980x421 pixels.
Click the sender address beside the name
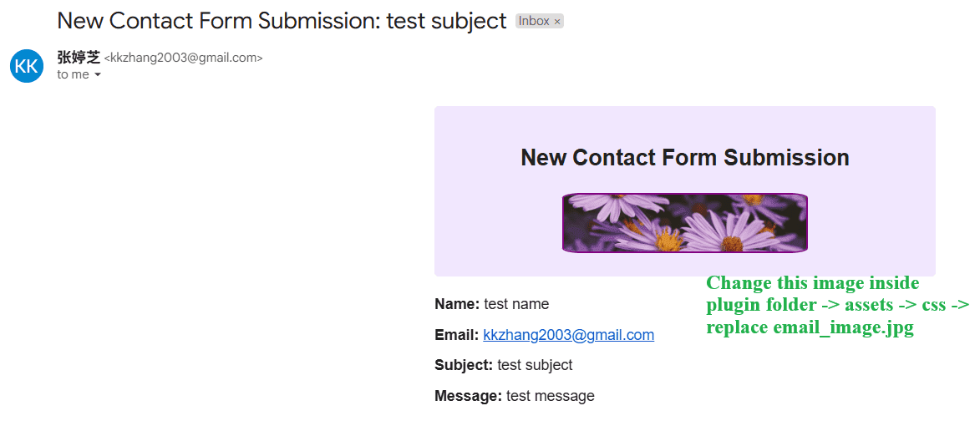183,58
